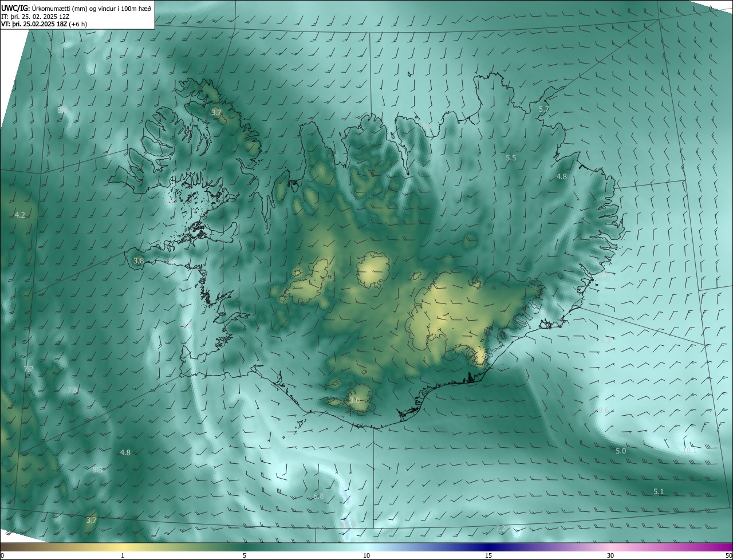Click the 1 tick on color scale
This screenshot has height=560, width=733.
click(x=123, y=555)
